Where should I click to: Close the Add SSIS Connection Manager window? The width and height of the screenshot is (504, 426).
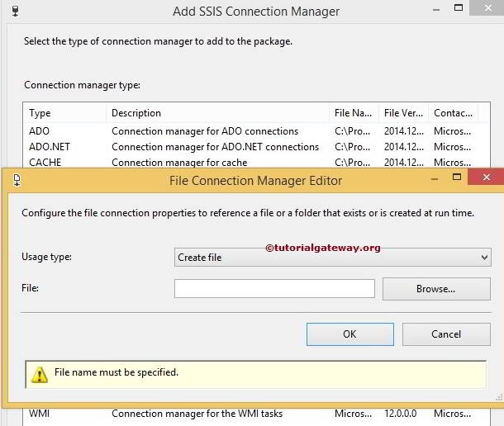(487, 7)
